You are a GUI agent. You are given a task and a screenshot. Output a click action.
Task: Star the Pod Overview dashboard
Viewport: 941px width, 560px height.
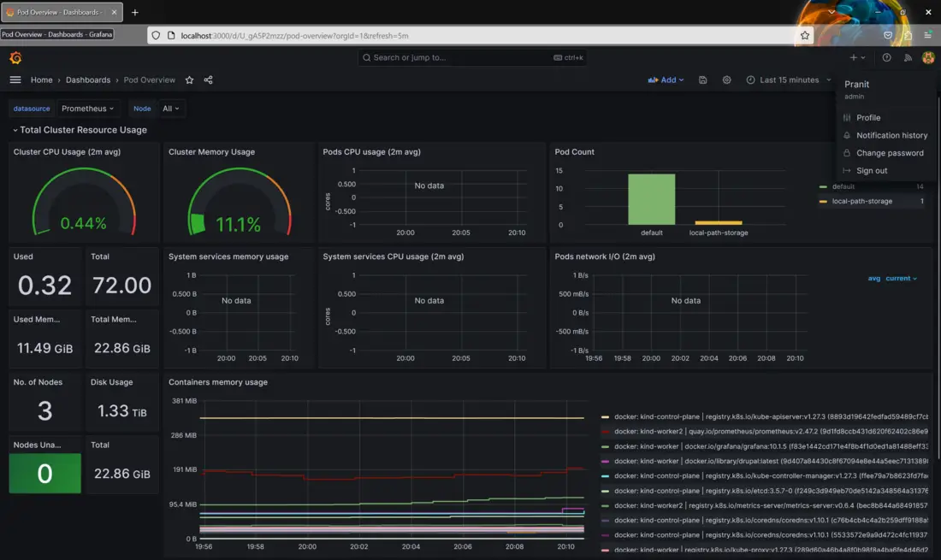click(190, 80)
